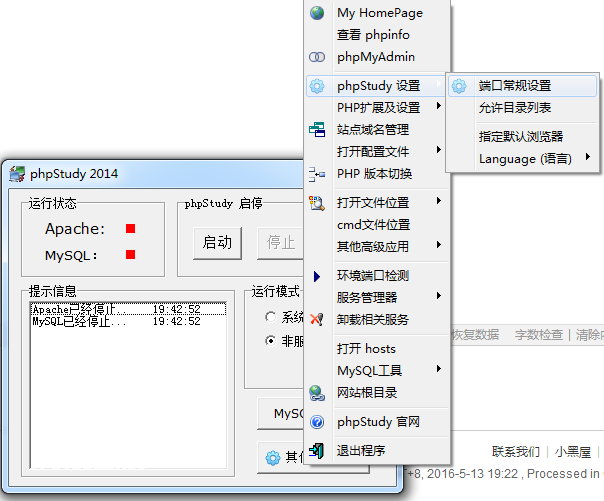This screenshot has width=604, height=501.
Task: Expand the Language (语言) submenu arrow
Action: [587, 157]
